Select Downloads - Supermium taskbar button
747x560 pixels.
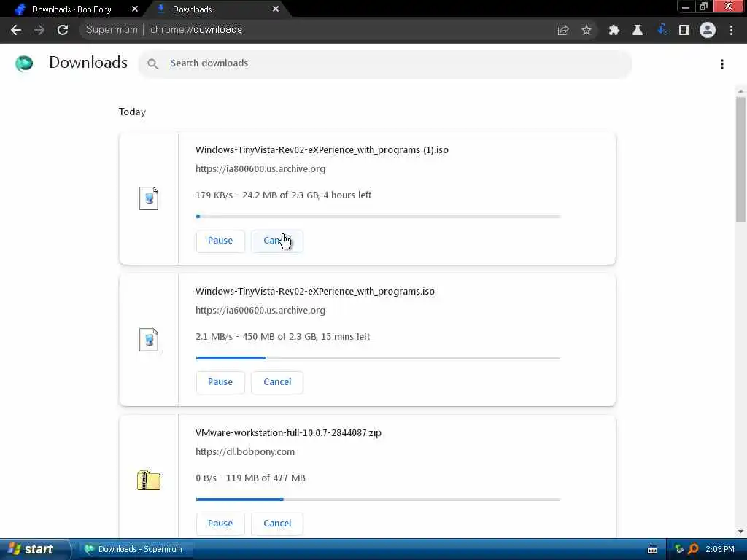[x=136, y=550]
